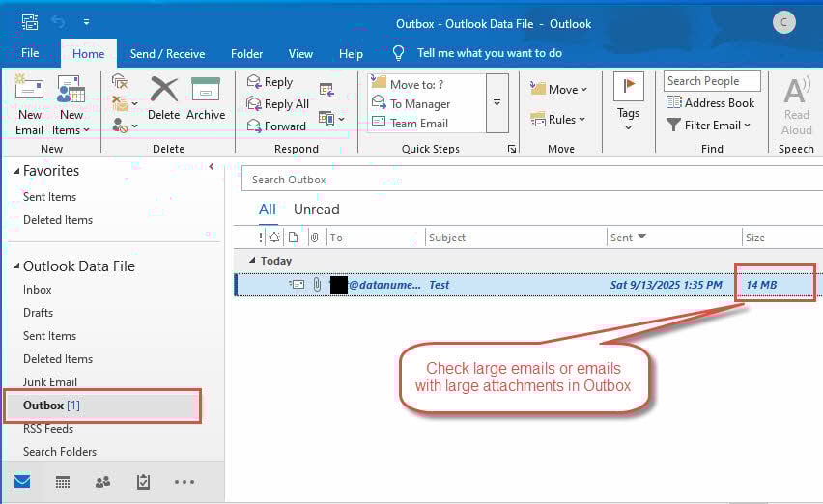Click the Delete button
This screenshot has height=504, width=823.
[164, 98]
